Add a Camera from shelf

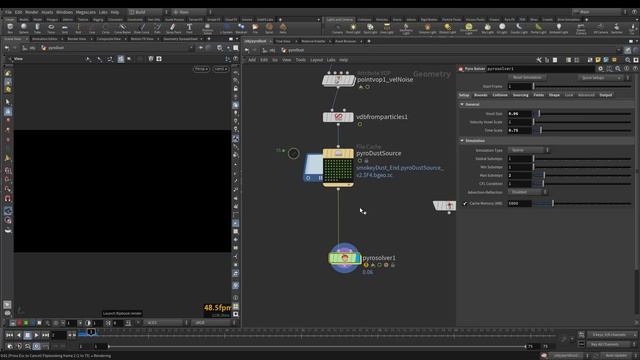tap(338, 29)
